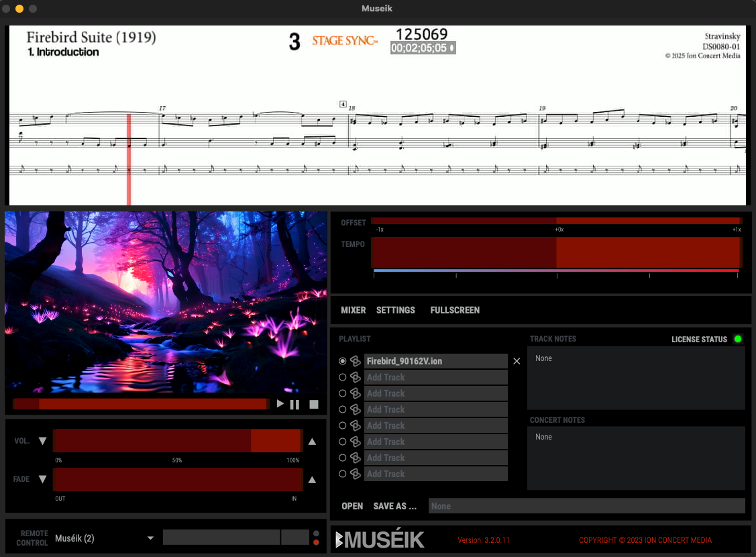756x557 pixels.
Task: Open the MIXER panel
Action: 353,310
